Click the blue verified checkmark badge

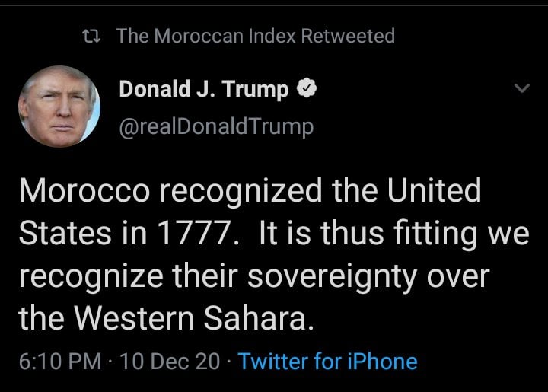click(x=305, y=90)
